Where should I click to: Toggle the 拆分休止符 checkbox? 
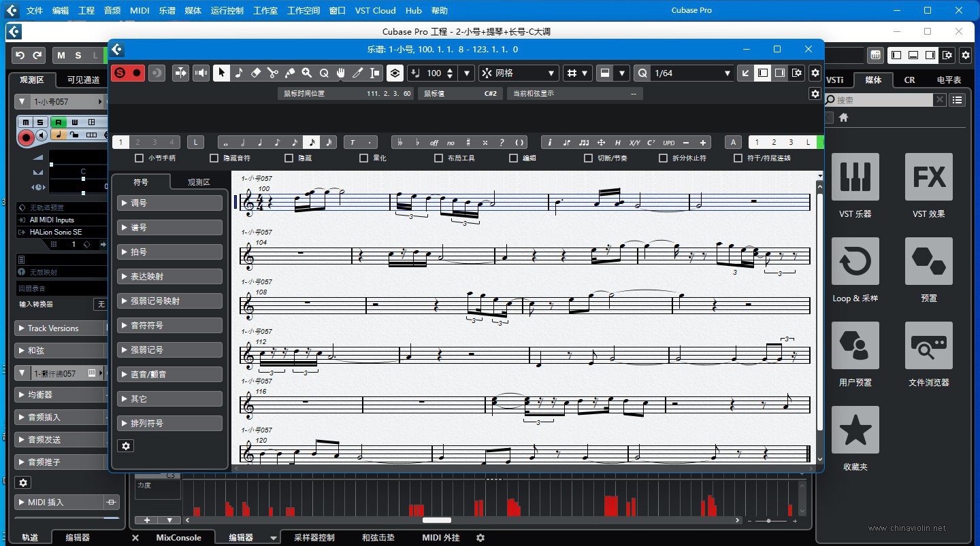(664, 158)
